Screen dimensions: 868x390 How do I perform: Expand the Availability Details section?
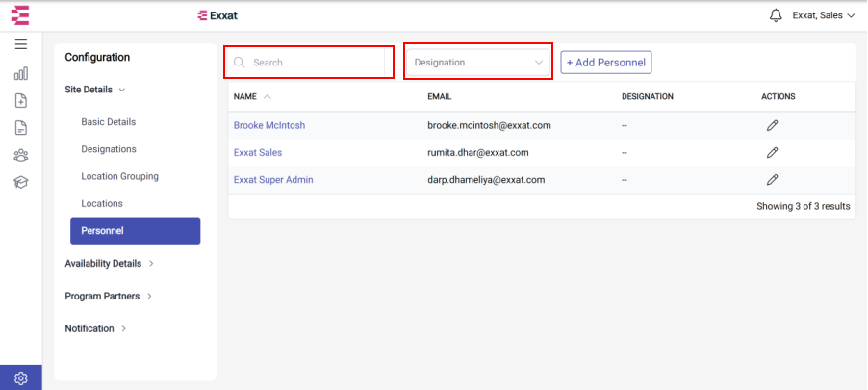(x=109, y=264)
